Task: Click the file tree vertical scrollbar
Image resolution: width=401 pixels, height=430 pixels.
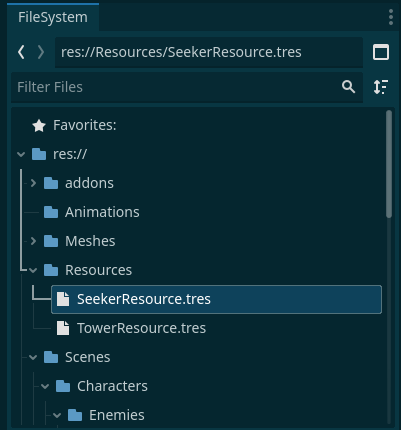Action: [x=389, y=164]
